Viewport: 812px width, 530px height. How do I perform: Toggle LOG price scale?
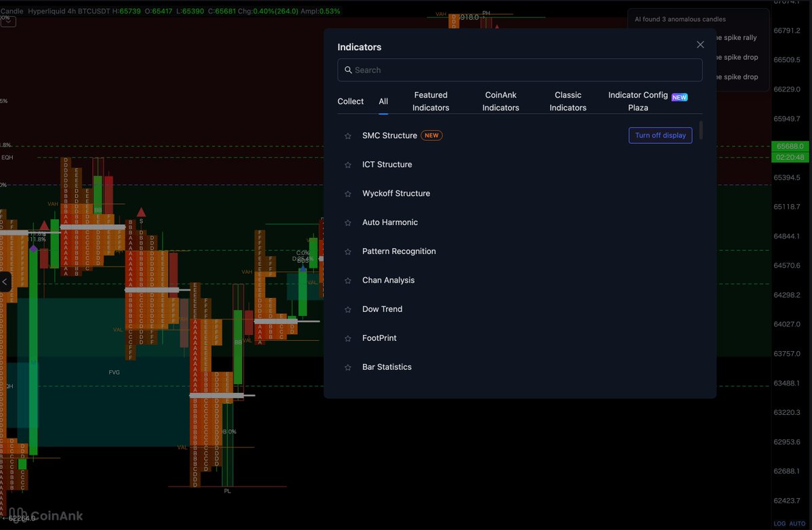click(x=779, y=524)
